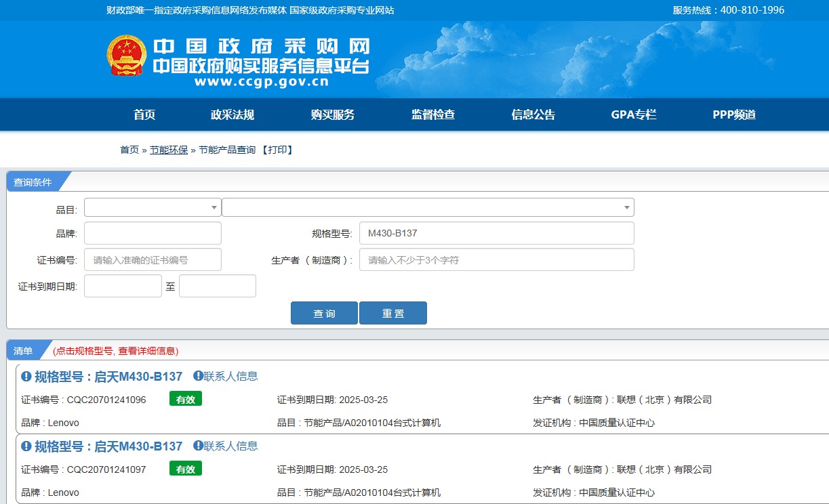Viewport: 829px width, 504px height.
Task: Click the 有效 badge for CQC20701241096
Action: (186, 399)
